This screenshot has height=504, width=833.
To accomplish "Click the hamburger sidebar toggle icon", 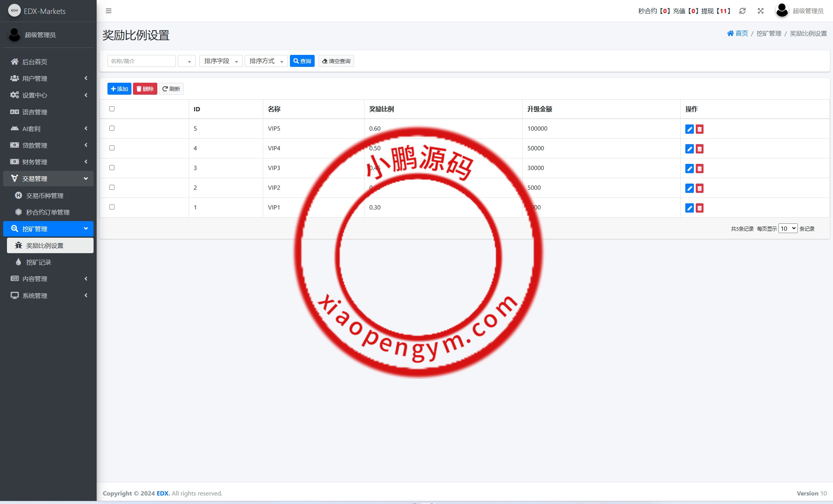I will click(109, 11).
